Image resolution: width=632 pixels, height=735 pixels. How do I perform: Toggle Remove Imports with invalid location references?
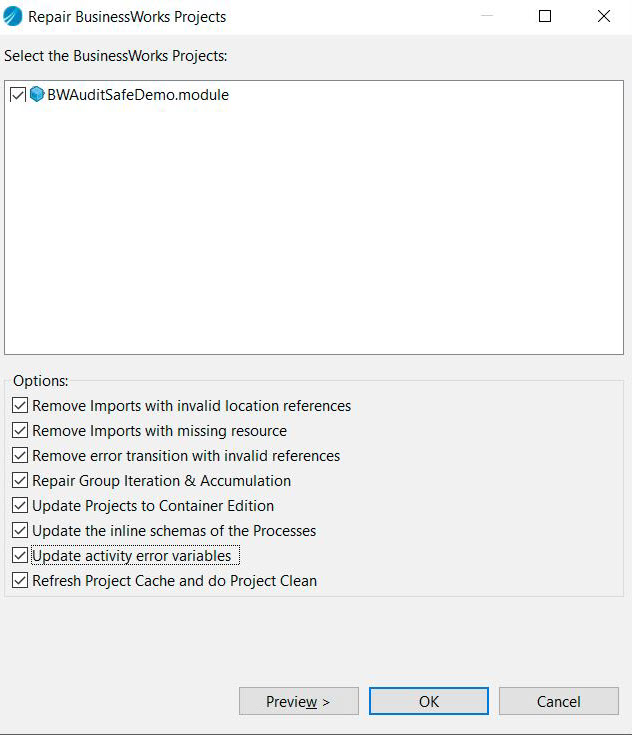click(x=21, y=406)
